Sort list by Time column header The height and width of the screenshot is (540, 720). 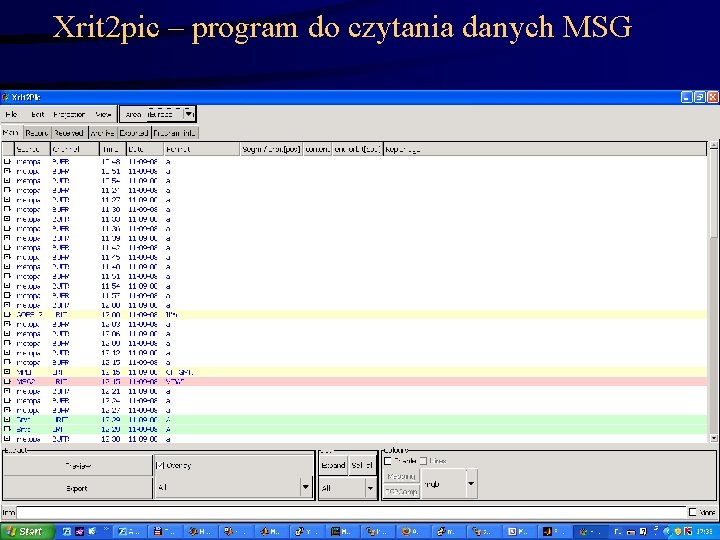pos(112,149)
